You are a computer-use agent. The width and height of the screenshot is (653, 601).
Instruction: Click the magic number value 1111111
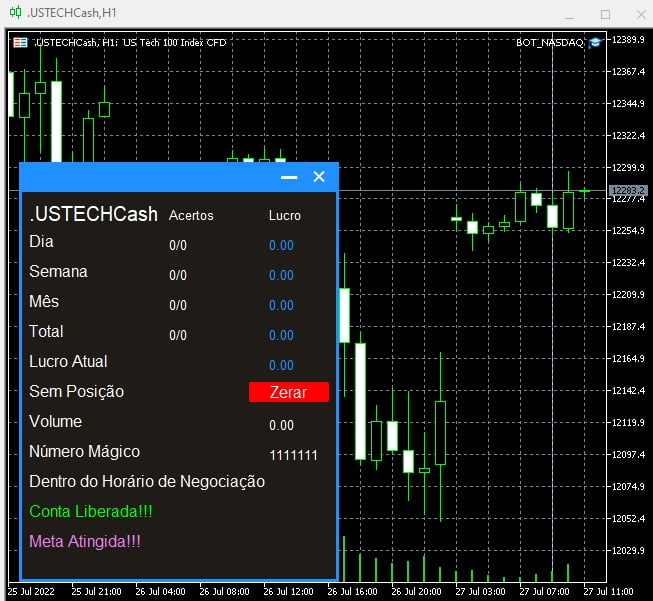(294, 455)
